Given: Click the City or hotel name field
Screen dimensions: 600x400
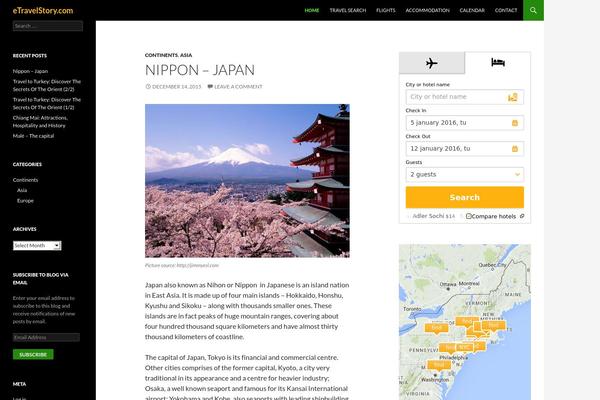Looking at the screenshot, I should 465,97.
